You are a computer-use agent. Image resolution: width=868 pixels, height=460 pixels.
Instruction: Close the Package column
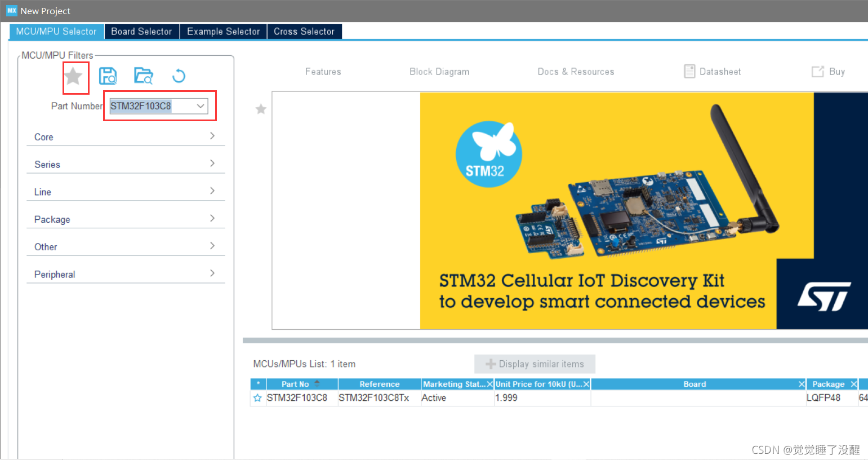pos(853,384)
